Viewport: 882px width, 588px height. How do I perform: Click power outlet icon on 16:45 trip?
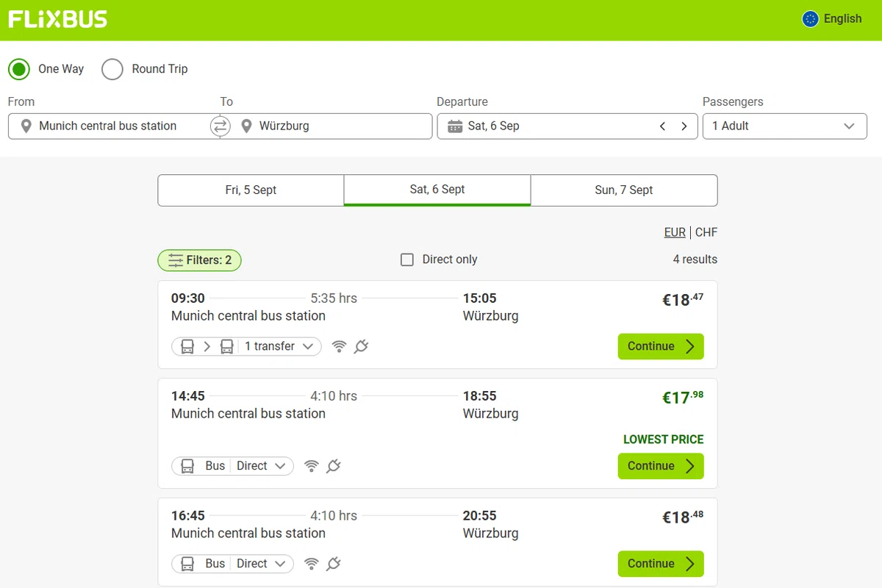(x=333, y=564)
